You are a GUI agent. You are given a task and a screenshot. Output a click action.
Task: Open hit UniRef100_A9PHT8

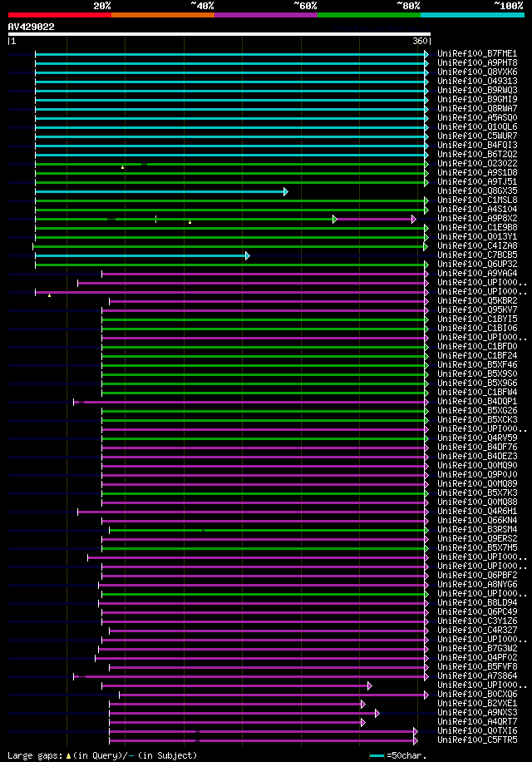point(477,62)
